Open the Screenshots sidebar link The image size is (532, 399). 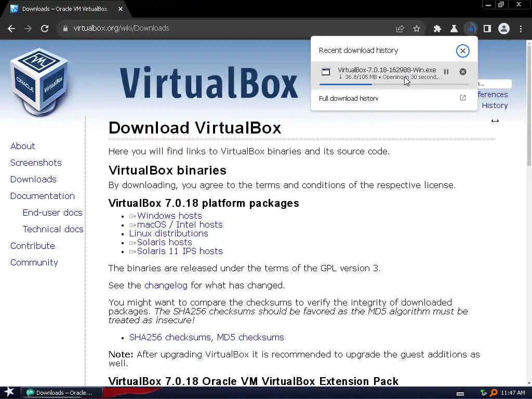coord(36,163)
